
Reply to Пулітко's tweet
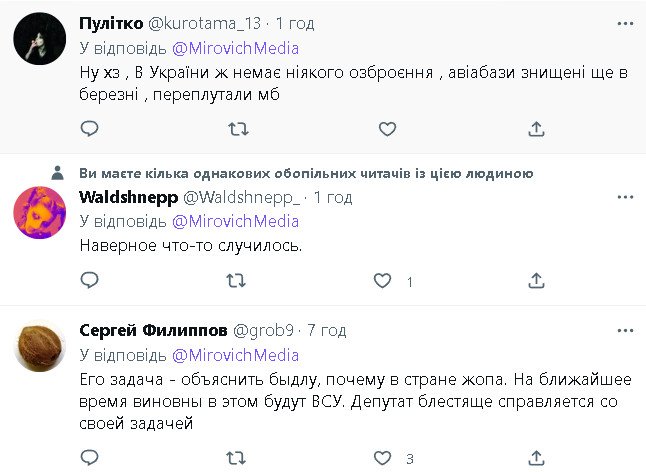(x=89, y=128)
